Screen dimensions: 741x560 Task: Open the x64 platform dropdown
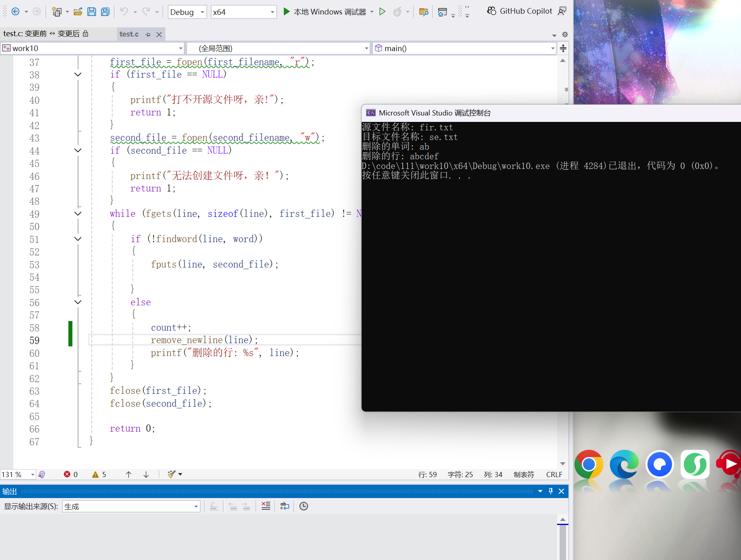pos(244,12)
